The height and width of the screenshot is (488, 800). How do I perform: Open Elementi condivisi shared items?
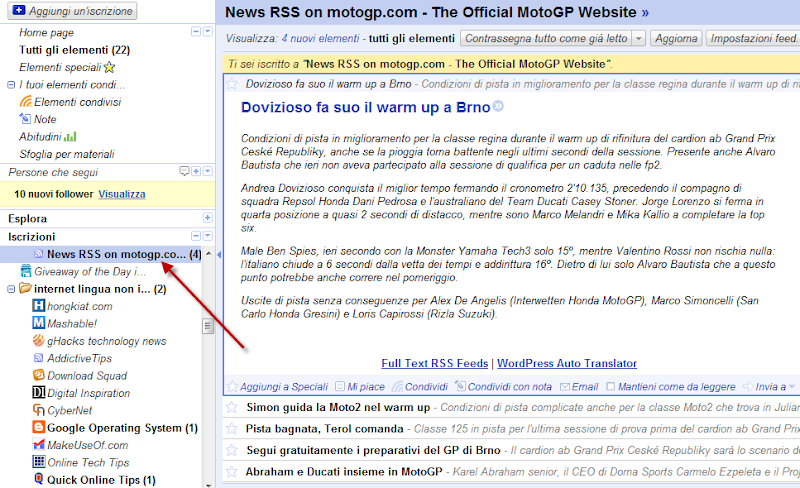pos(70,102)
